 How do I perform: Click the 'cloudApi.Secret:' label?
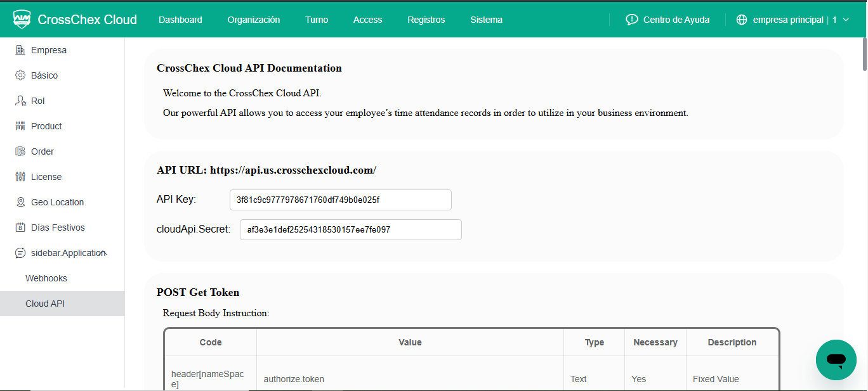[x=194, y=229]
